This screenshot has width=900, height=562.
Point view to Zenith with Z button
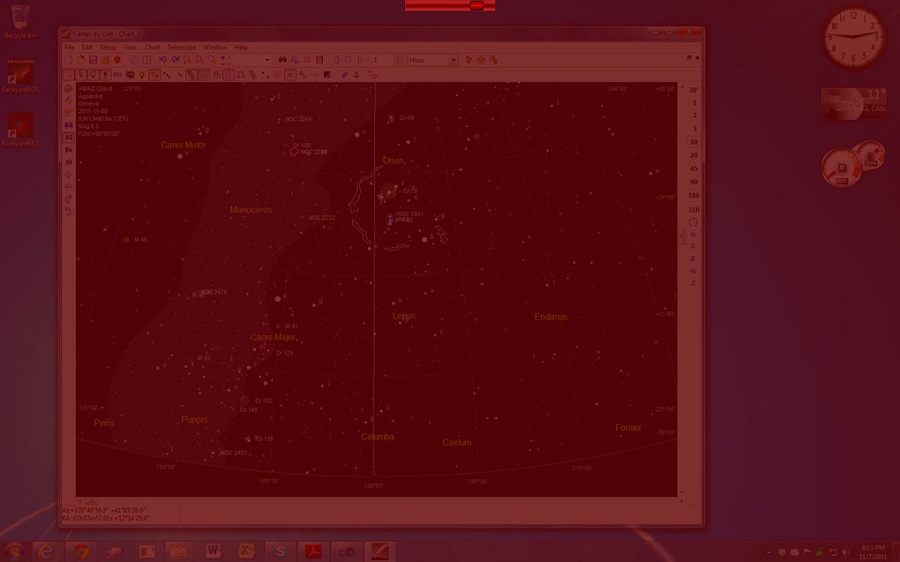tap(693, 284)
